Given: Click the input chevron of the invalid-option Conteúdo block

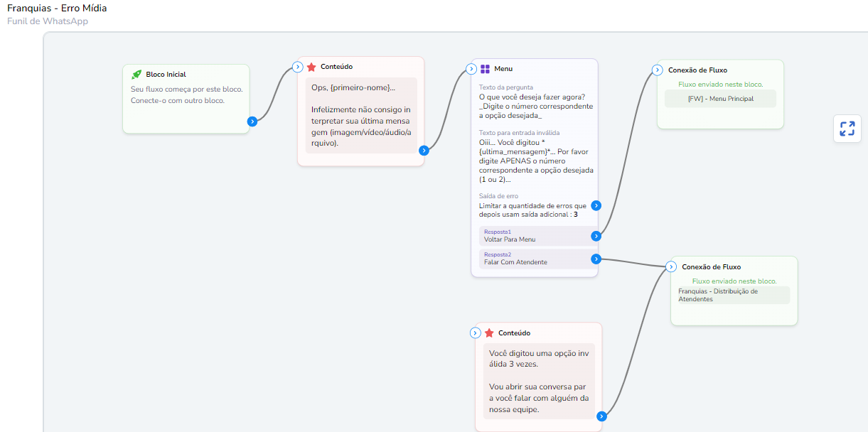Looking at the screenshot, I should (476, 333).
